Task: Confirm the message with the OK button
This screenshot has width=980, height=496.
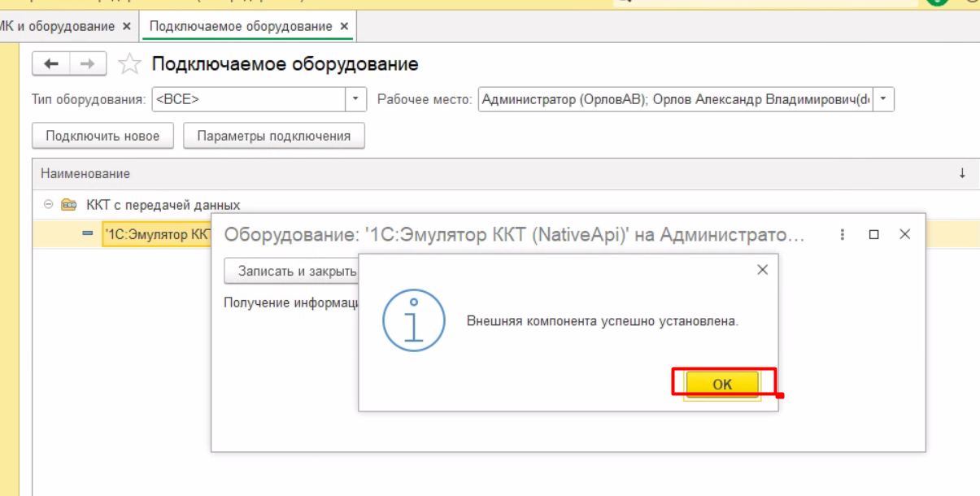Action: (722, 385)
